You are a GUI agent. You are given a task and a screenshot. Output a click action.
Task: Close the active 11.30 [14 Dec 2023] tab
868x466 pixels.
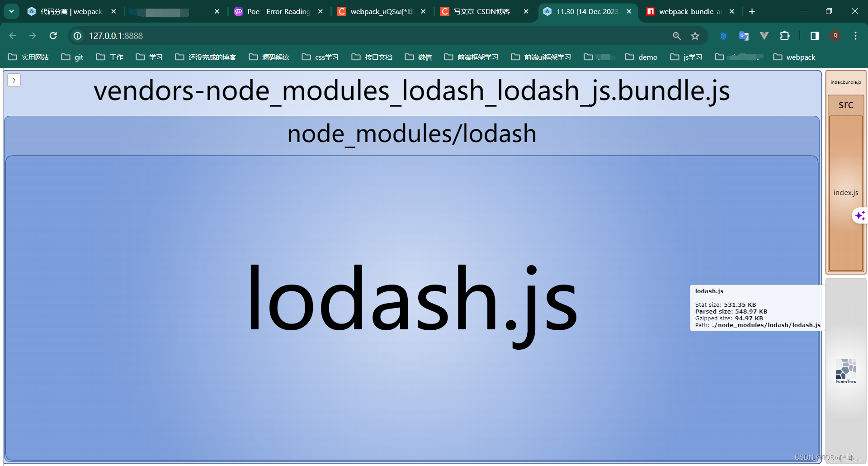click(x=629, y=11)
